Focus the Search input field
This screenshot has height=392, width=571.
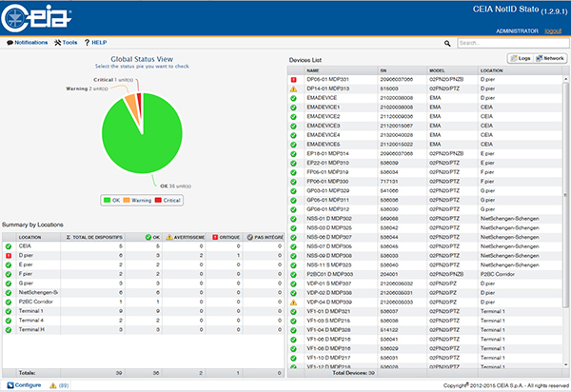tap(513, 43)
